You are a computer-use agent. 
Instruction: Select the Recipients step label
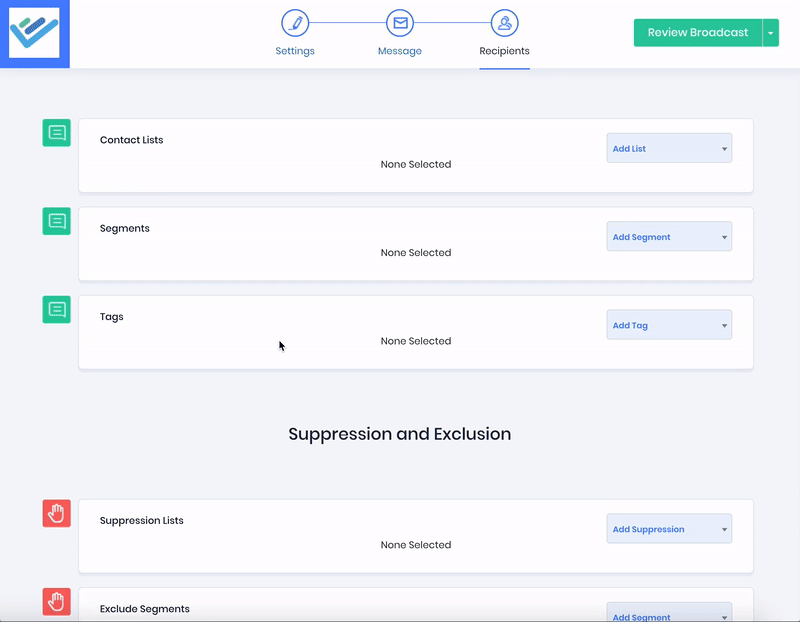tap(505, 51)
